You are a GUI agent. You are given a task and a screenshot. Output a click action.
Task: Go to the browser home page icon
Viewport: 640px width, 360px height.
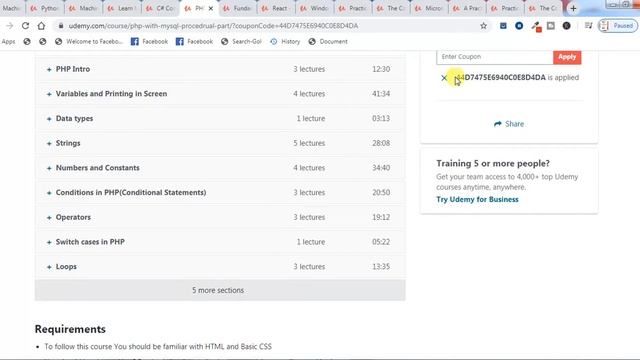coord(41,26)
